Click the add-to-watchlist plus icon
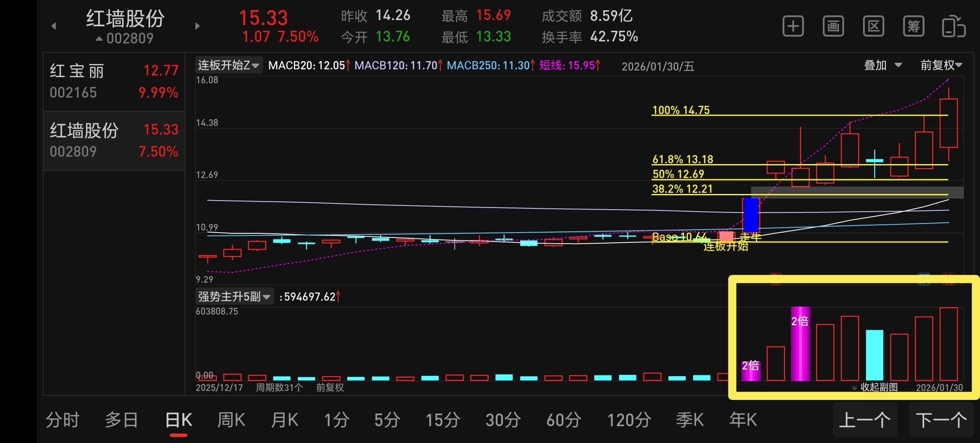980x443 pixels. [x=793, y=27]
